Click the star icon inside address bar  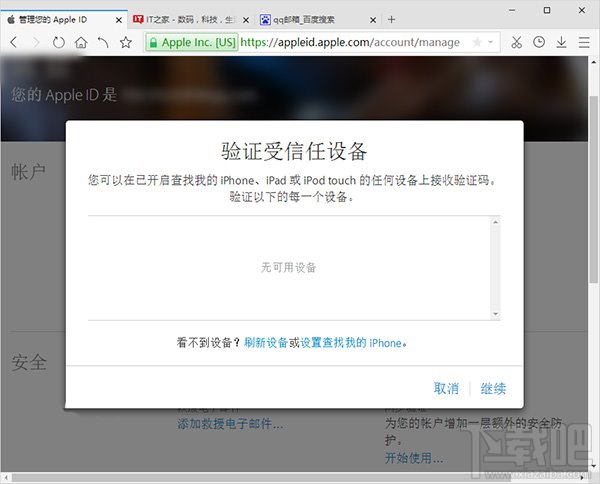[x=477, y=42]
